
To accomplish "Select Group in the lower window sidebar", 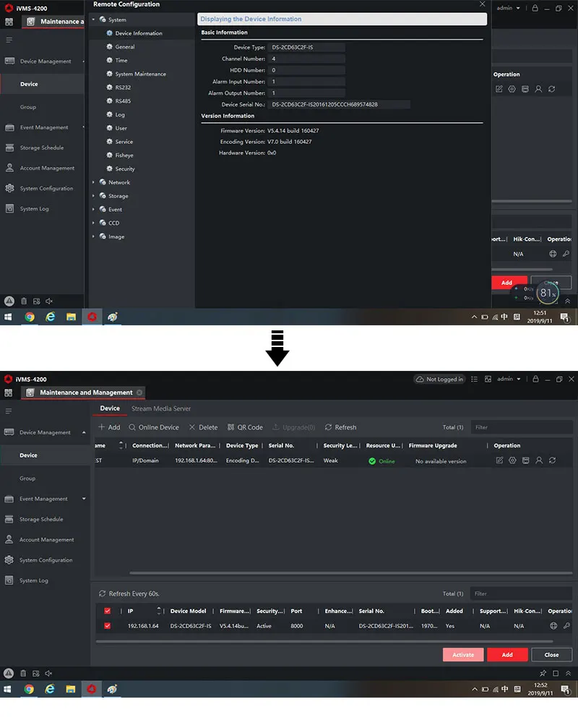I will coord(27,479).
